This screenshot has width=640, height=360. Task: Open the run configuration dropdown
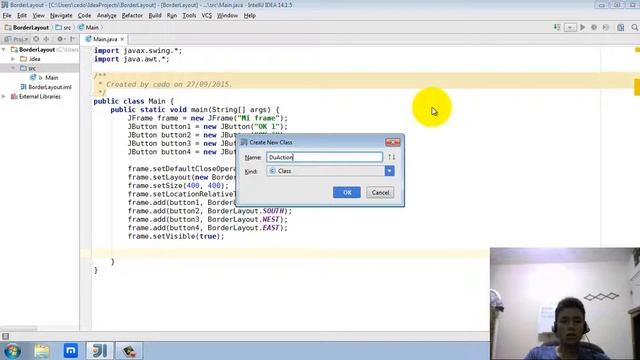[570, 27]
